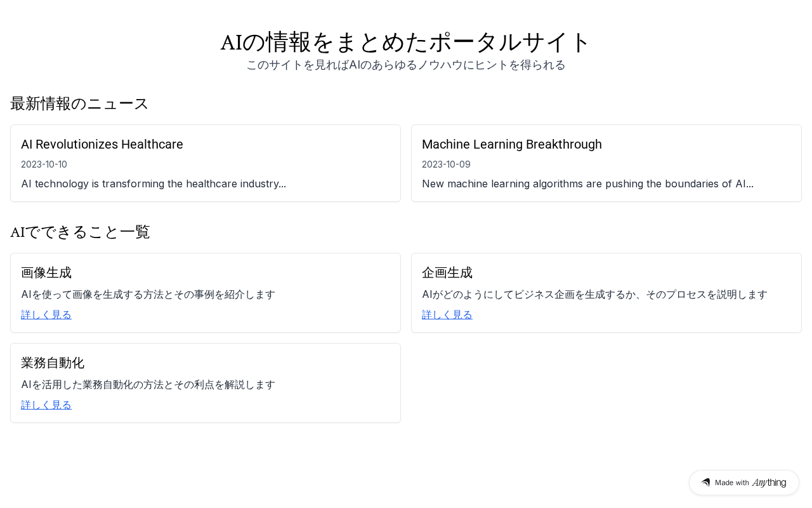
Task: Click the 2023-10-10 news date
Action: click(44, 164)
